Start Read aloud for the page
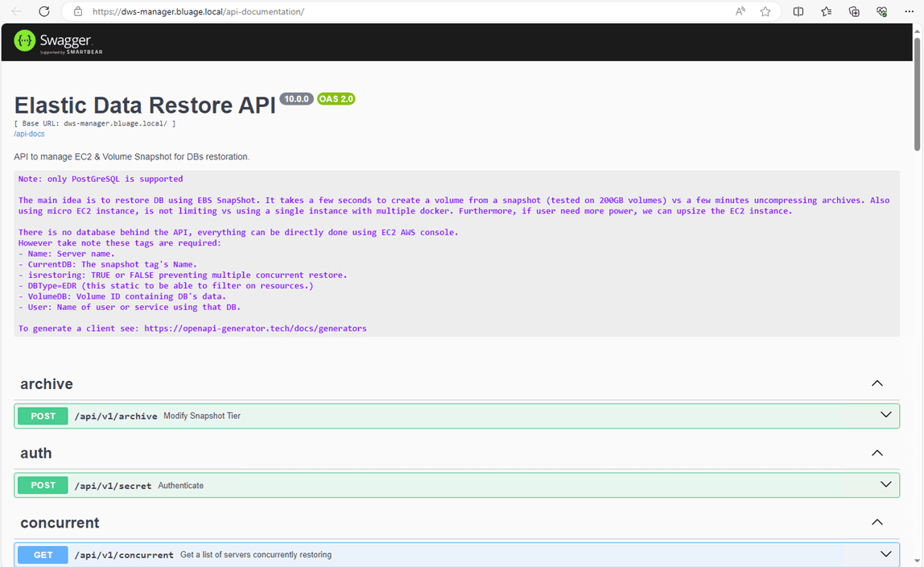This screenshot has height=567, width=924. 740,11
